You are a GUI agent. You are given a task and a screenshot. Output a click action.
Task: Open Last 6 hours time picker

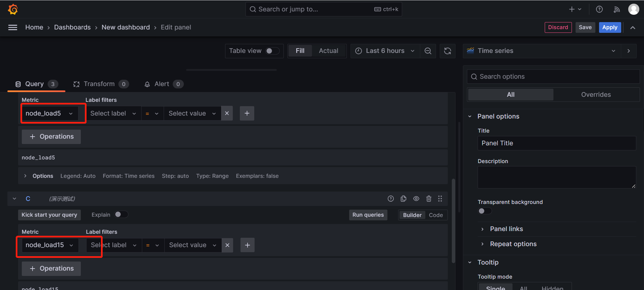(x=385, y=51)
